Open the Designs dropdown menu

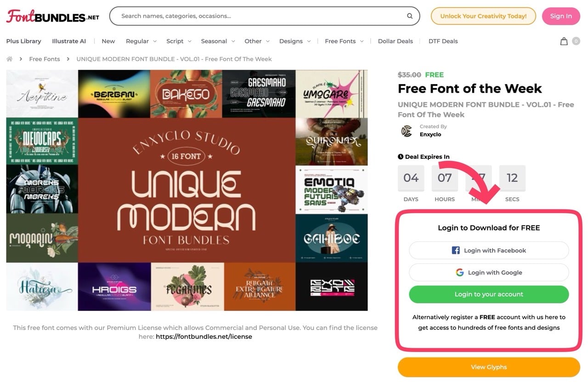(x=295, y=41)
